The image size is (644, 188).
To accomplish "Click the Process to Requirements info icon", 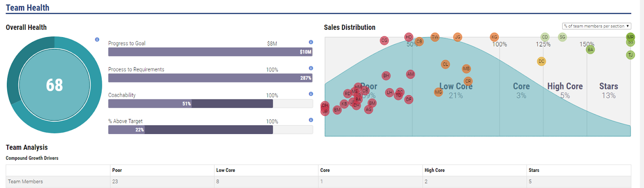I will (x=311, y=68).
